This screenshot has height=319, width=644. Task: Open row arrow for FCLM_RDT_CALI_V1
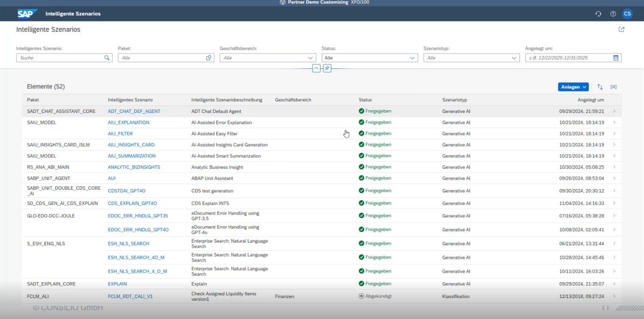(614, 296)
